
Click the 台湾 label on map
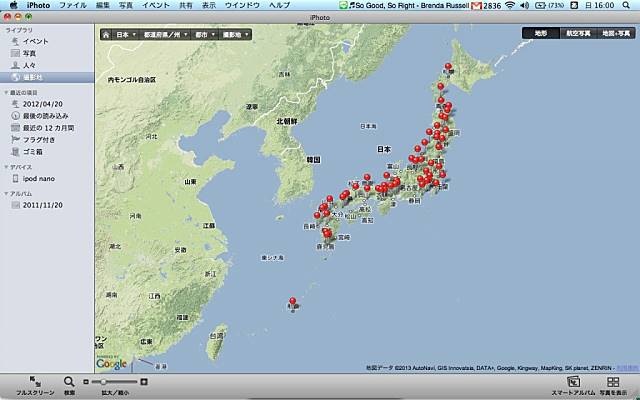(x=217, y=336)
